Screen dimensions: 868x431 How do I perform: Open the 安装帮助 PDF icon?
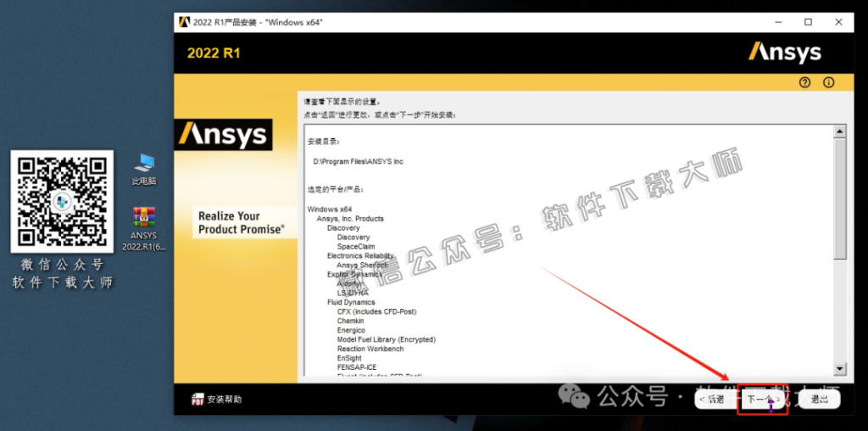click(x=198, y=400)
